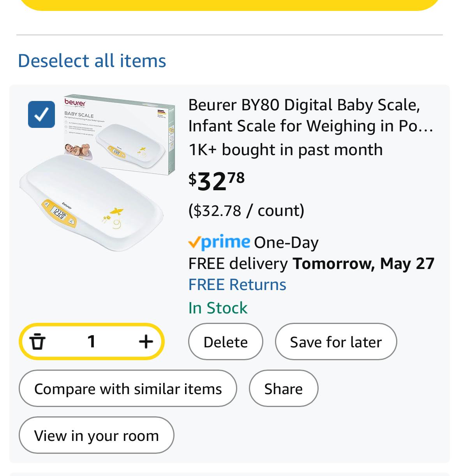The height and width of the screenshot is (476, 453).
Task: Click the 1K+ bought in past month text
Action: pyautogui.click(x=286, y=150)
